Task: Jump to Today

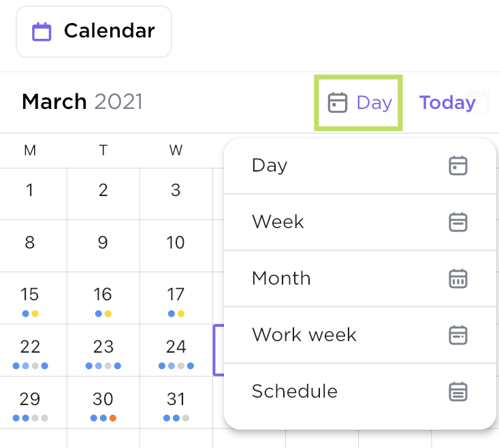Action: (x=447, y=103)
